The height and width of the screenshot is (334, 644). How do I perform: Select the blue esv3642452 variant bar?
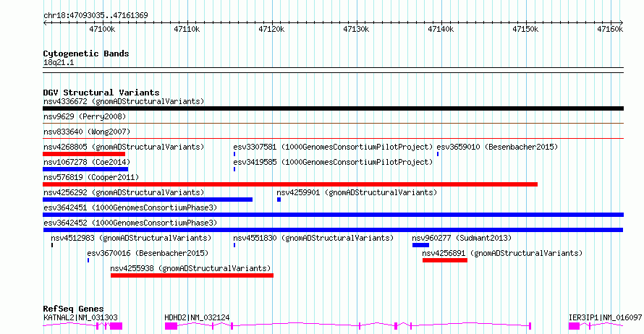click(x=333, y=230)
